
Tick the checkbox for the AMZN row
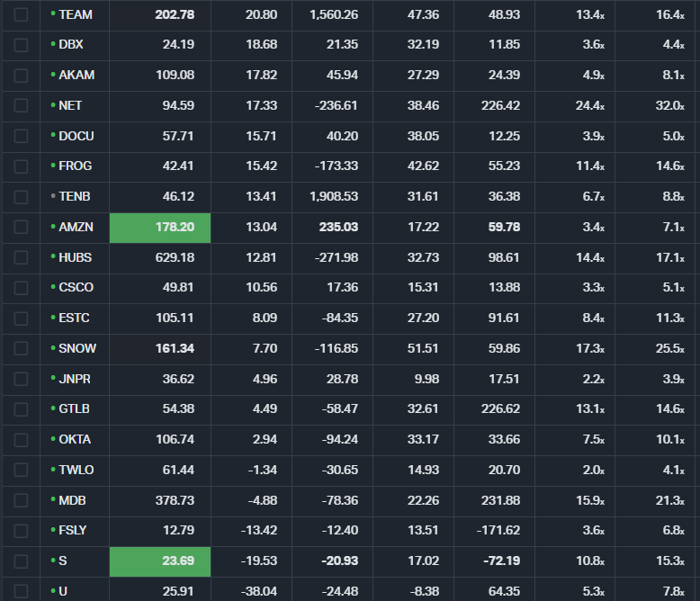click(x=22, y=227)
